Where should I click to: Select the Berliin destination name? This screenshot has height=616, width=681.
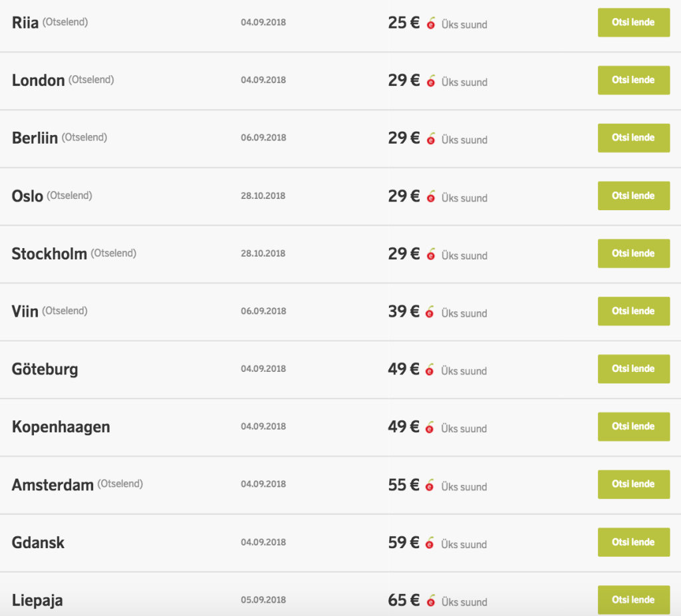coord(35,138)
